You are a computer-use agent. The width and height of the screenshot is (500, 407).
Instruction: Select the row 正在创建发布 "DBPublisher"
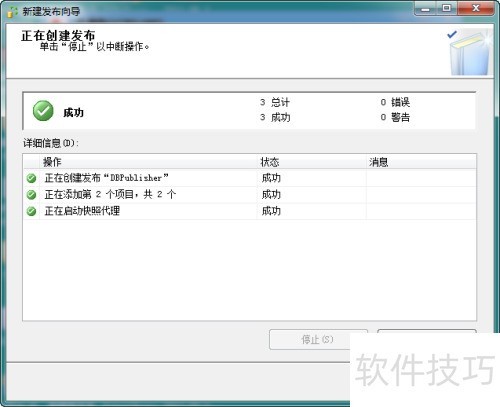pos(249,178)
